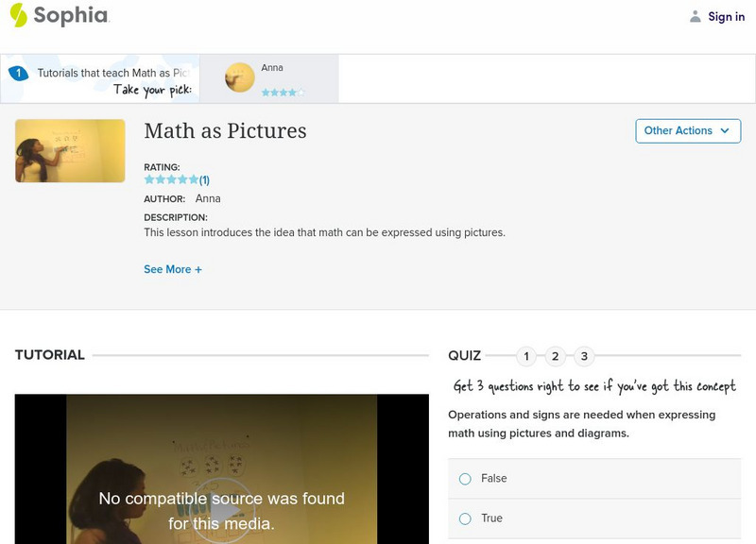
Task: Click the five-star rating under RATING
Action: point(171,179)
